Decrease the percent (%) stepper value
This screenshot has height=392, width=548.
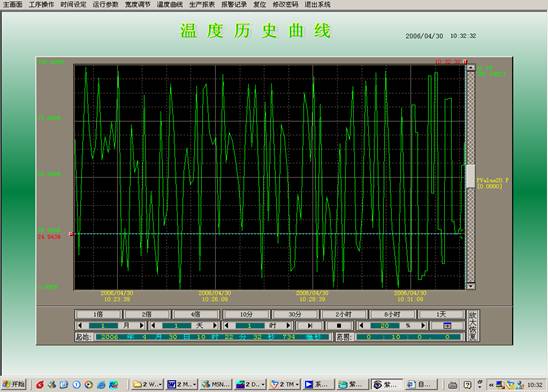[x=362, y=326]
